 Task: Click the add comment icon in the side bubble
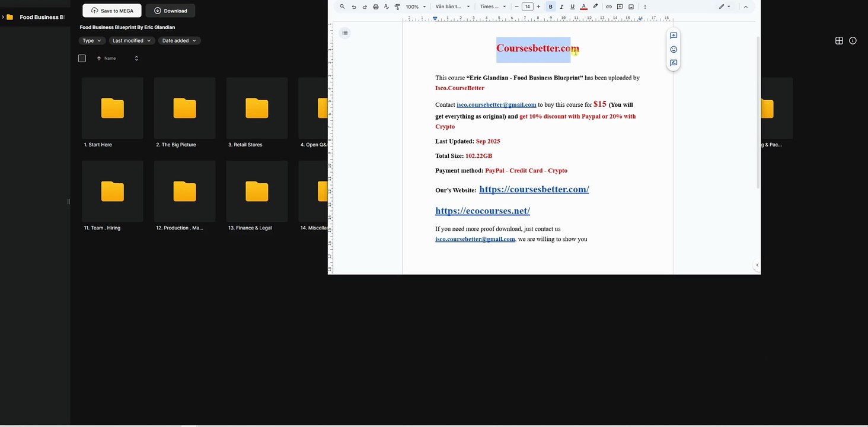tap(674, 36)
